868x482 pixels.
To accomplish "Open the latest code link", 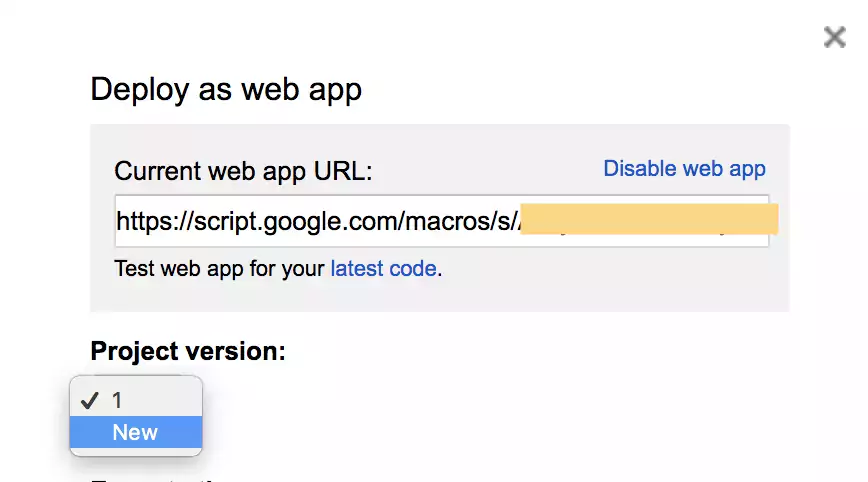I will click(383, 268).
